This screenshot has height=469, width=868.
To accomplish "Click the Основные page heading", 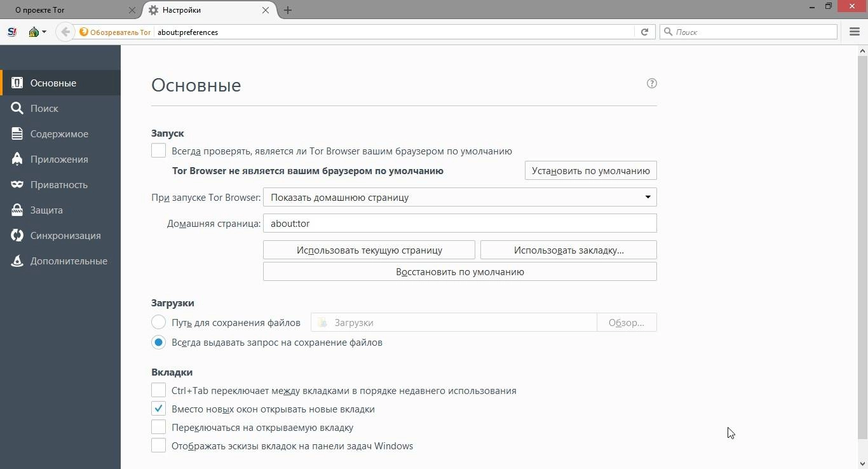I will coord(196,85).
